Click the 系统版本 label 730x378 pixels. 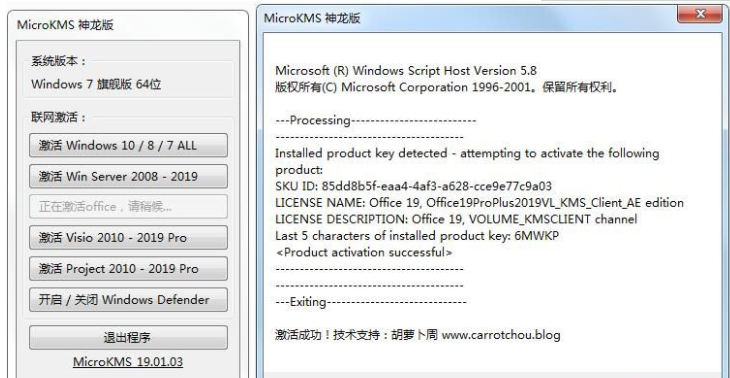(59, 61)
